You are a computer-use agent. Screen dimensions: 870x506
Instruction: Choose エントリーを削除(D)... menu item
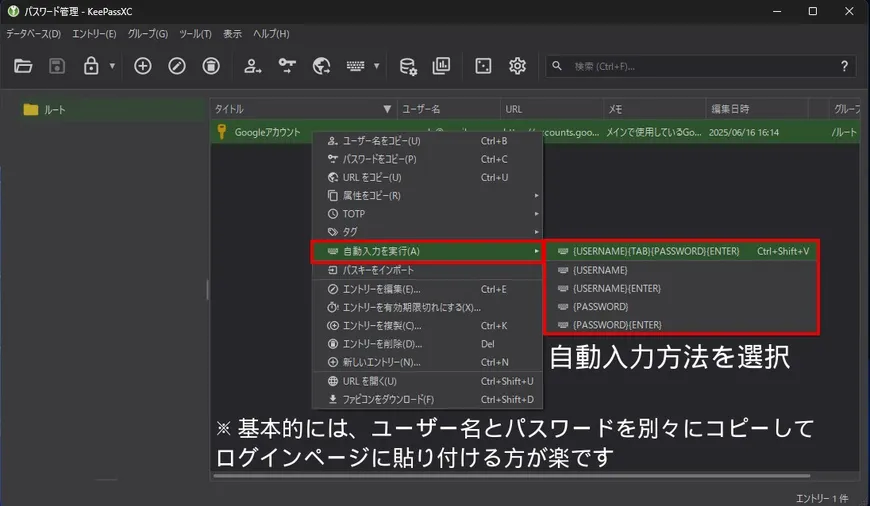point(427,344)
